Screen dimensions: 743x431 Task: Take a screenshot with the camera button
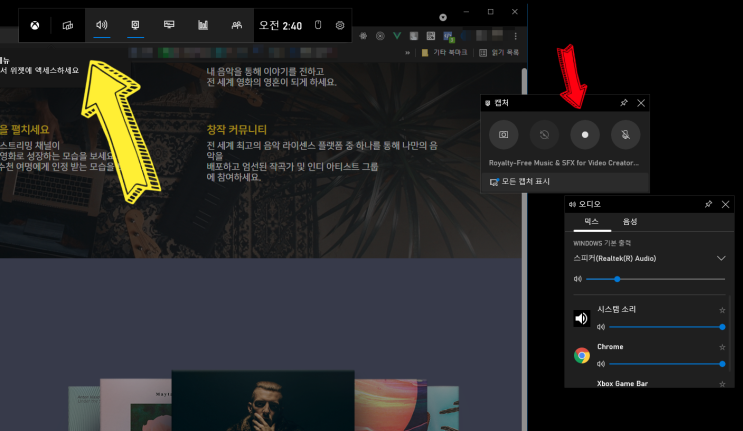503,135
